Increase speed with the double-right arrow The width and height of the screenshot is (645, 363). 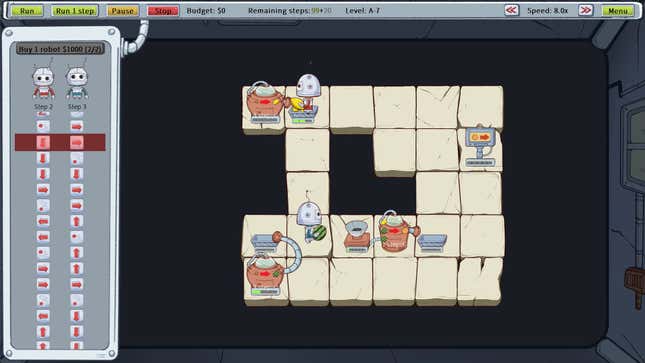coord(585,10)
